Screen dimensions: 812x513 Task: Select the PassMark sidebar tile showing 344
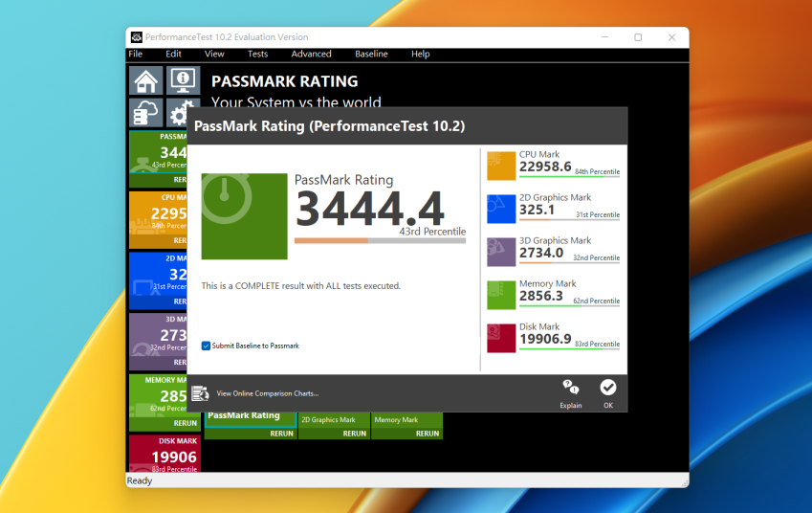coord(158,159)
